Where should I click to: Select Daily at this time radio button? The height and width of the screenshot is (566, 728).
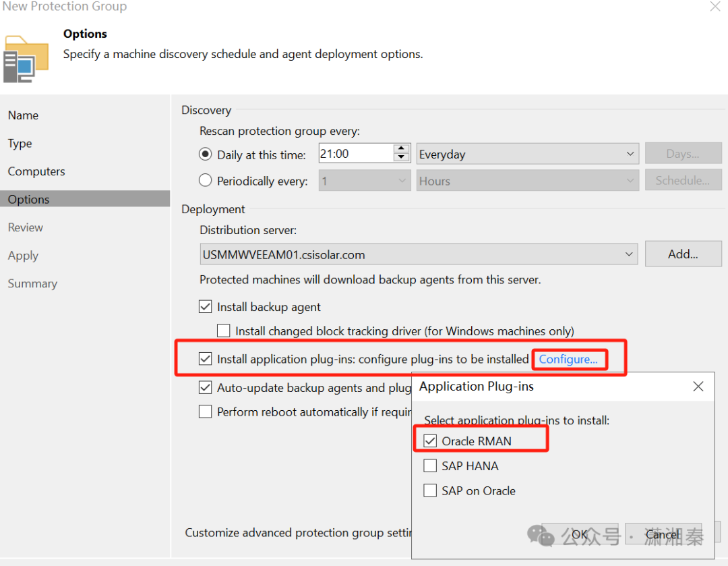click(x=205, y=154)
